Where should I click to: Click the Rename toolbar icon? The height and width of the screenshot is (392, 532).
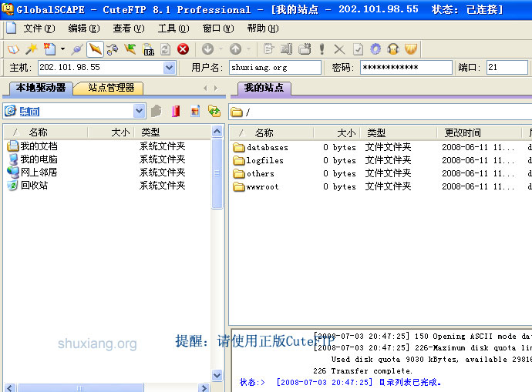287,49
